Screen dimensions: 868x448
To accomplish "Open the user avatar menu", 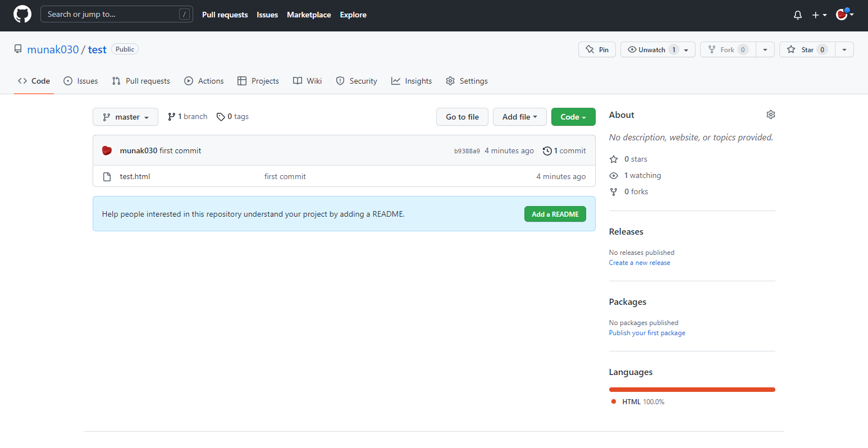I will (844, 15).
